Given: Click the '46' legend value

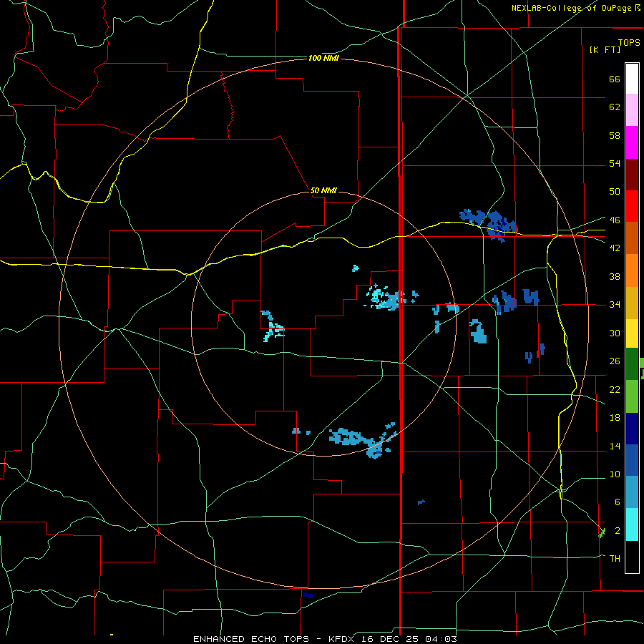Looking at the screenshot, I should (x=615, y=220).
